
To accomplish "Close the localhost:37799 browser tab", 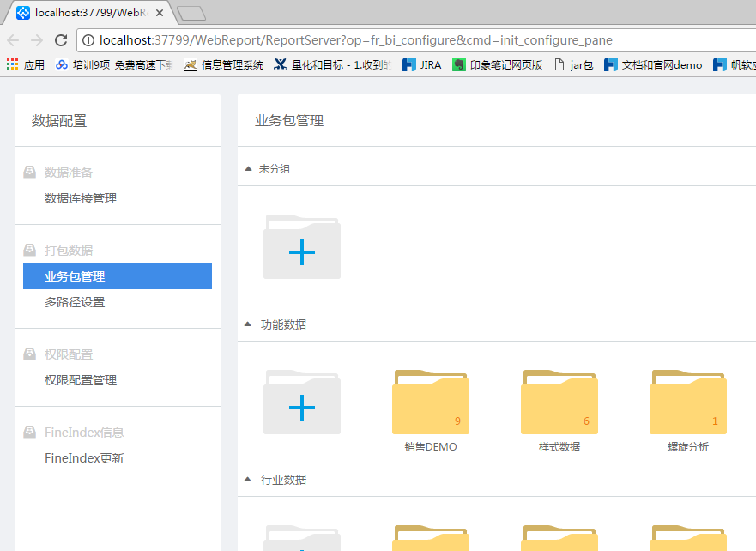I will (x=160, y=13).
